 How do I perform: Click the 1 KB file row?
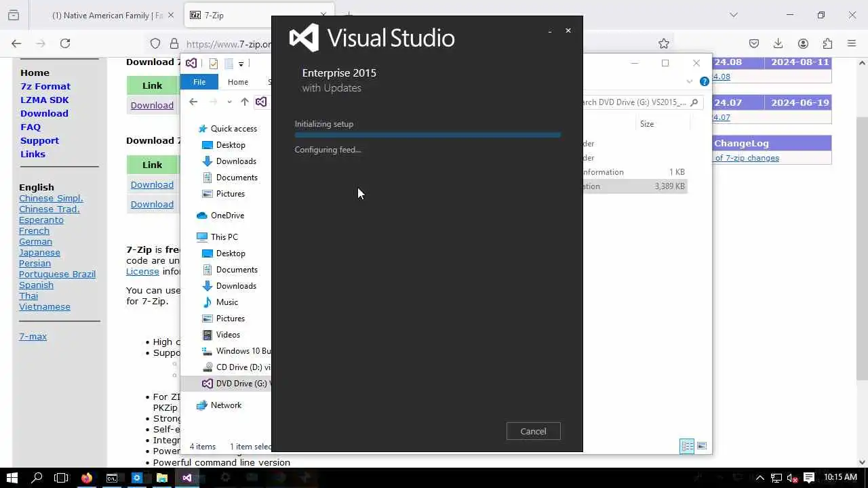[635, 172]
